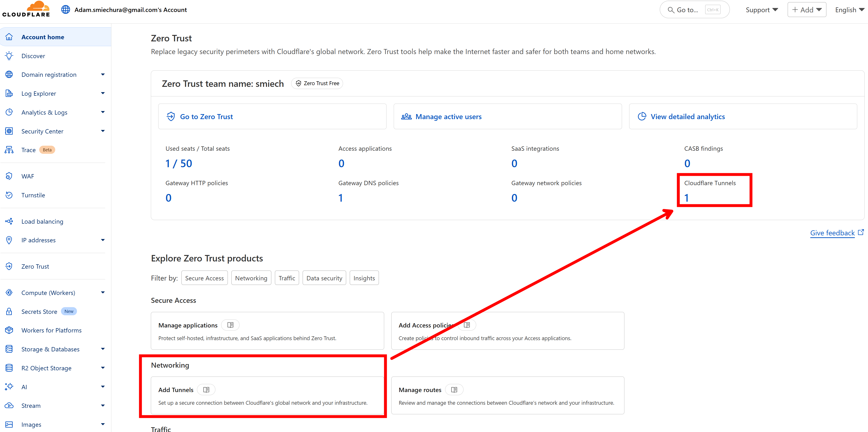Click the search magnifier in the Go to bar
868x432 pixels.
point(671,9)
